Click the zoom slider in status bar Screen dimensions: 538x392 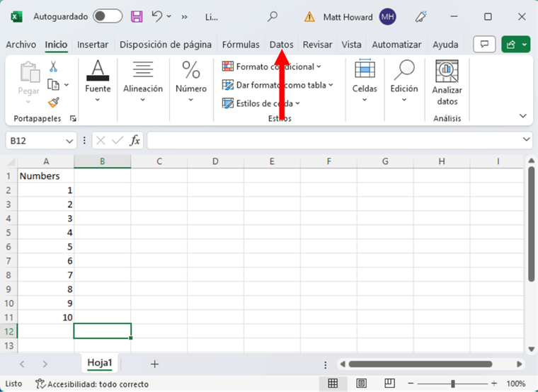(453, 384)
